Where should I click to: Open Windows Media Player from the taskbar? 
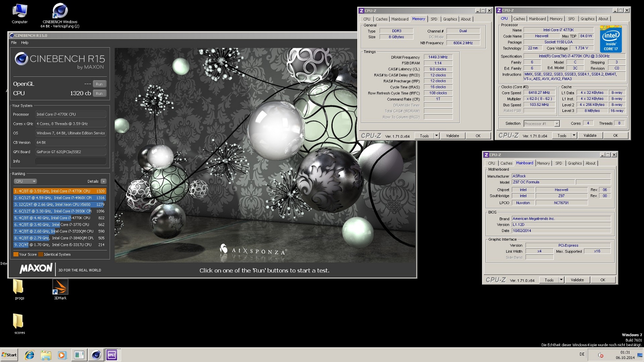62,355
